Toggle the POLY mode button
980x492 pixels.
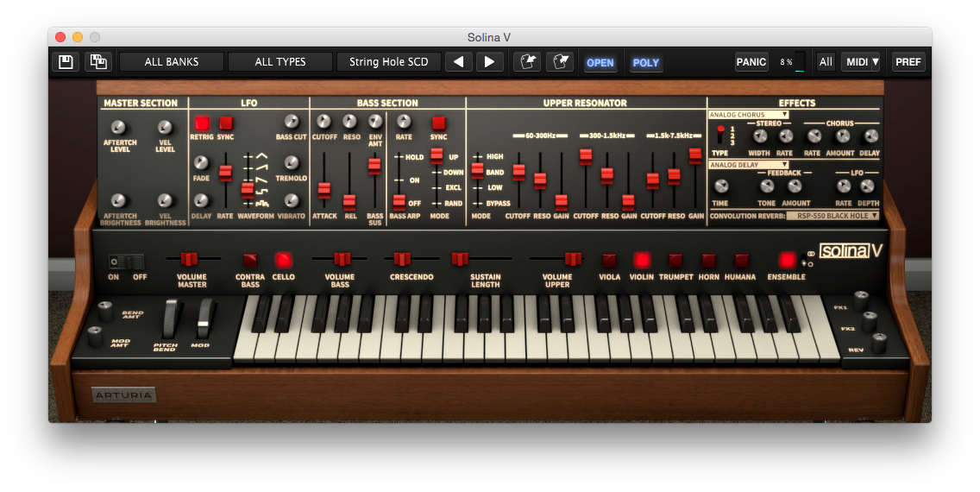point(645,62)
